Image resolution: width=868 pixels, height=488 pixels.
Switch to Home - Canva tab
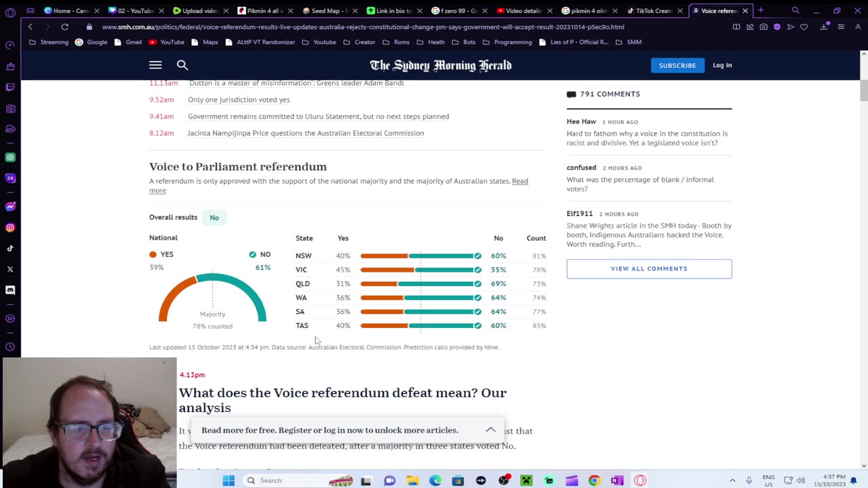pos(71,11)
